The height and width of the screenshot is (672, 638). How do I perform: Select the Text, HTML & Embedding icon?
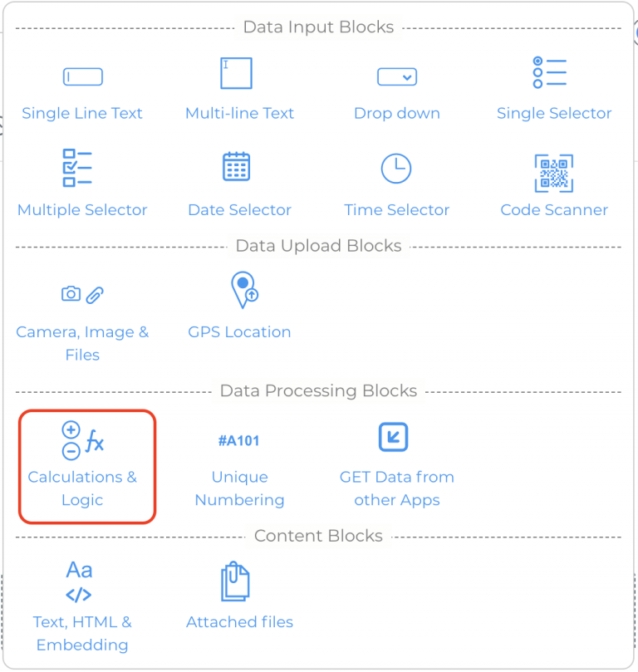pyautogui.click(x=79, y=581)
